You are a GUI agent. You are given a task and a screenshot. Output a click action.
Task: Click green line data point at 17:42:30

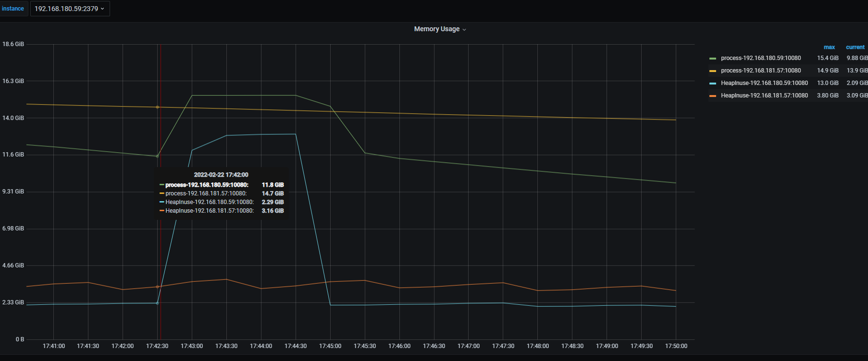(157, 156)
